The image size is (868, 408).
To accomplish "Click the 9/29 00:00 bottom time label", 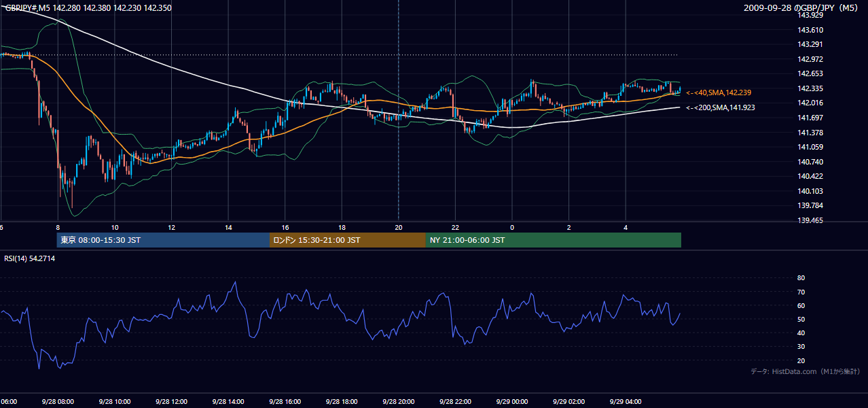I will [x=511, y=402].
